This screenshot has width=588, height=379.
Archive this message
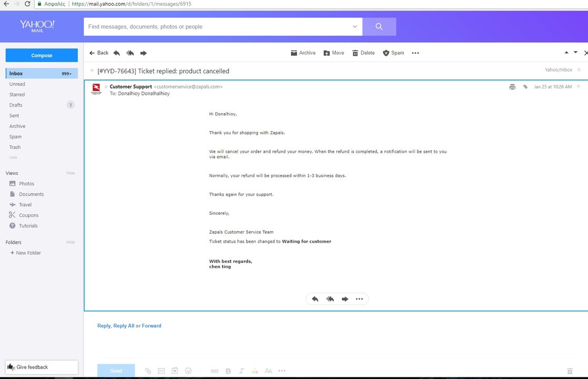pyautogui.click(x=303, y=53)
